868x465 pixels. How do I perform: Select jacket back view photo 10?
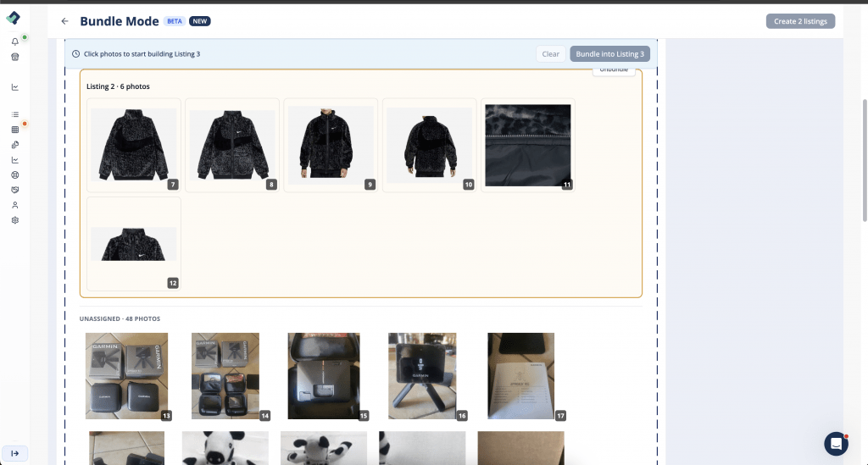[429, 145]
